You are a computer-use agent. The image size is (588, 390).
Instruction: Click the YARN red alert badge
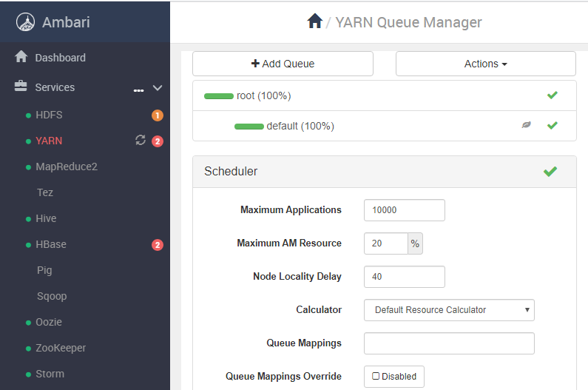click(158, 141)
